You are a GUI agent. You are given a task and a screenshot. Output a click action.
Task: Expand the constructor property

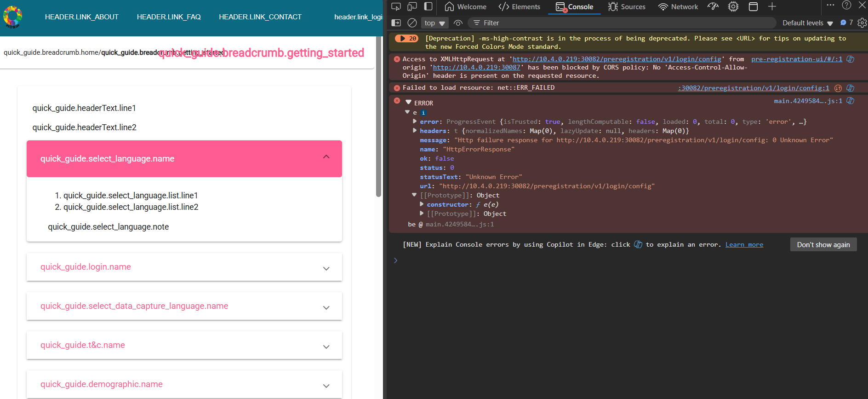coord(422,204)
